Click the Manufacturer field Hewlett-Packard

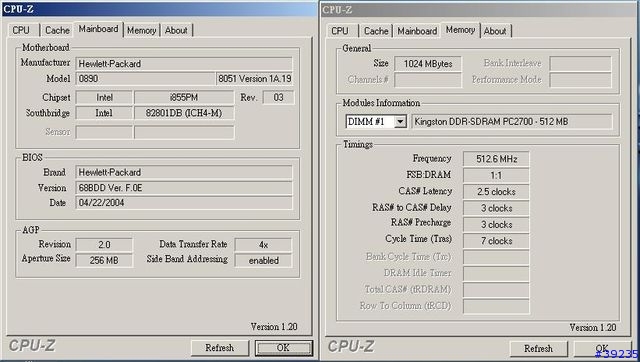click(x=184, y=64)
